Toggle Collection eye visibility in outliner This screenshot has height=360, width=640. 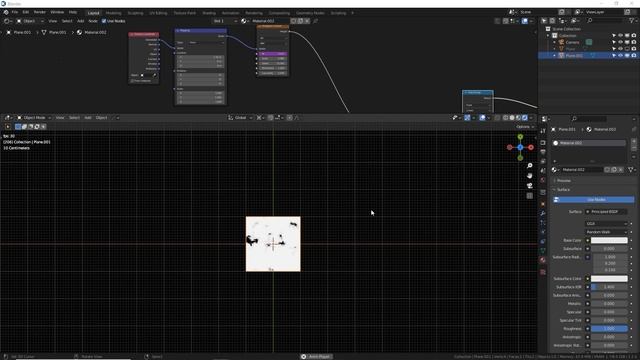point(620,36)
